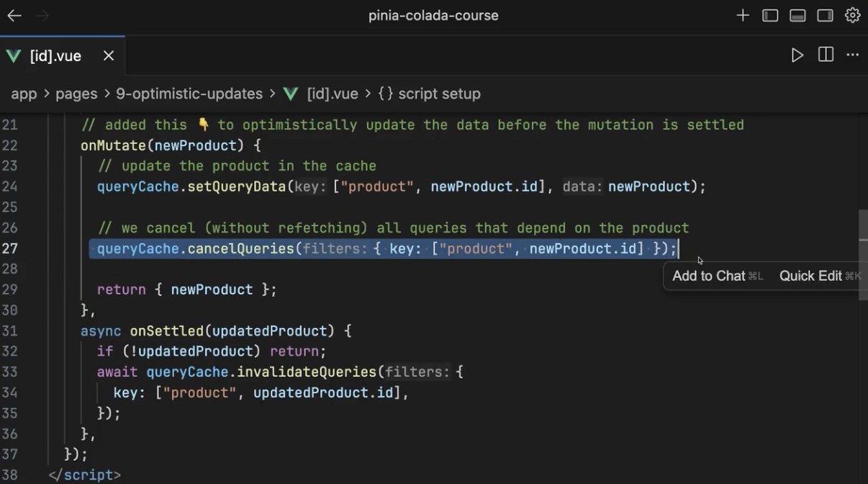The width and height of the screenshot is (868, 484).
Task: Open the "9-optimistic-updates" breadcrumb
Action: click(189, 94)
